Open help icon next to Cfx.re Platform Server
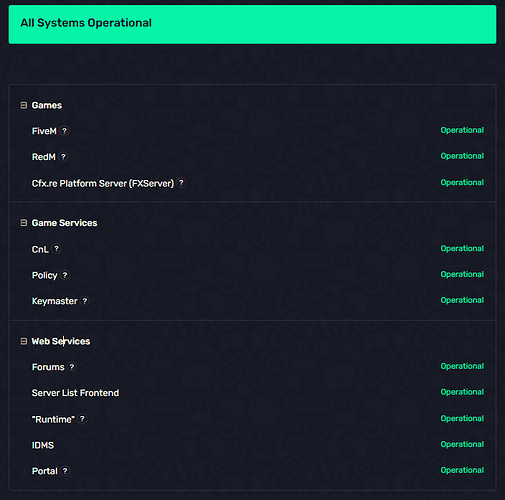505x500 pixels. 181,183
